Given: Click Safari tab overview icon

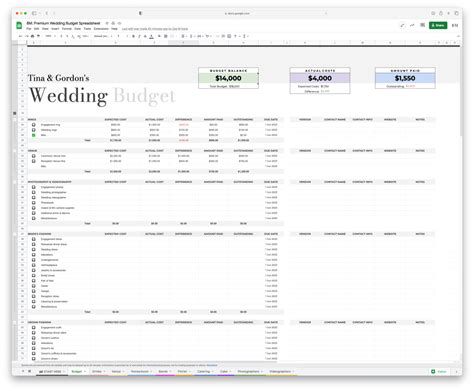Looking at the screenshot, I should (x=456, y=13).
